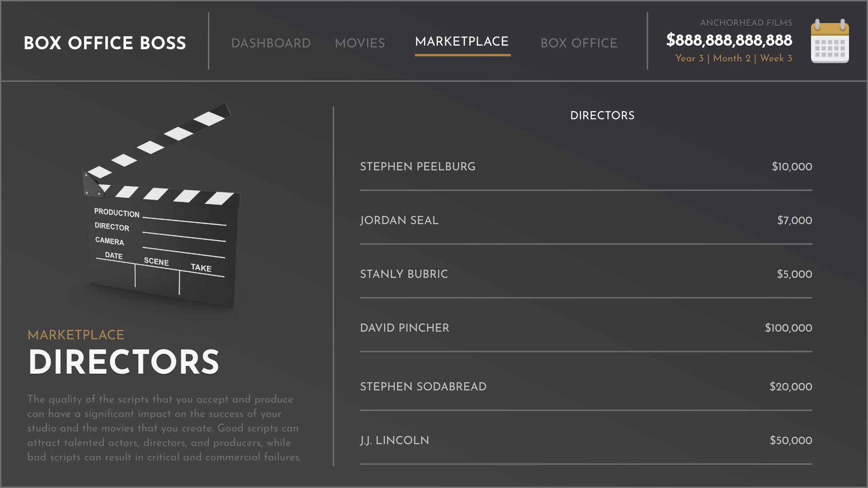The height and width of the screenshot is (488, 868).
Task: Click the divider line below Jordan Seal
Action: pyautogui.click(x=585, y=243)
